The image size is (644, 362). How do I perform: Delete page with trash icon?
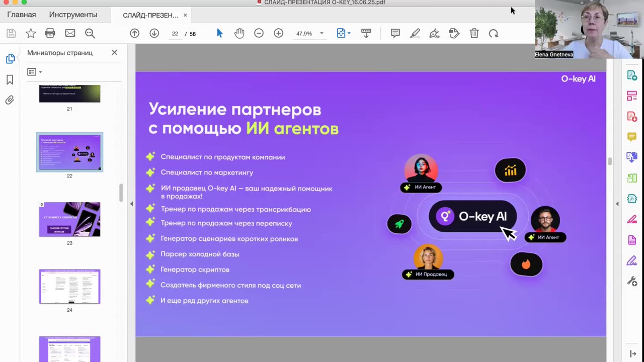click(x=474, y=33)
